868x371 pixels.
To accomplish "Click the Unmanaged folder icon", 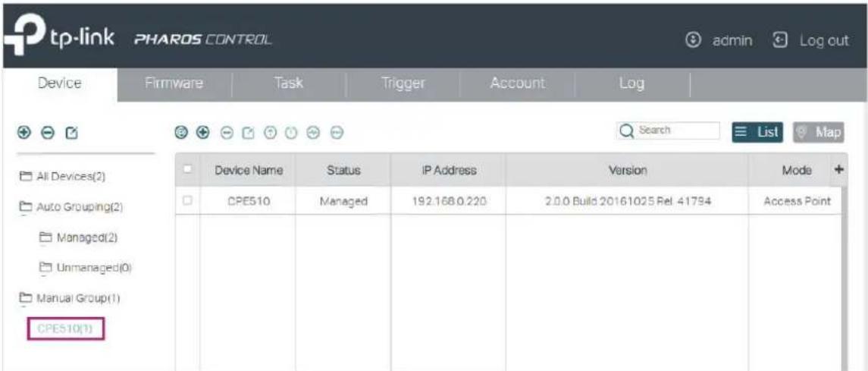I will point(45,268).
